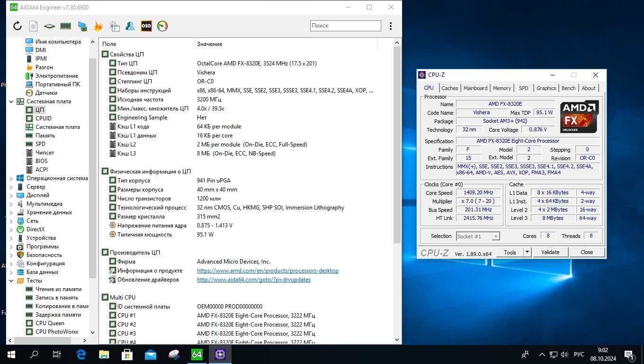Switch to the Mainboard tab in CPU-Z

pyautogui.click(x=475, y=88)
